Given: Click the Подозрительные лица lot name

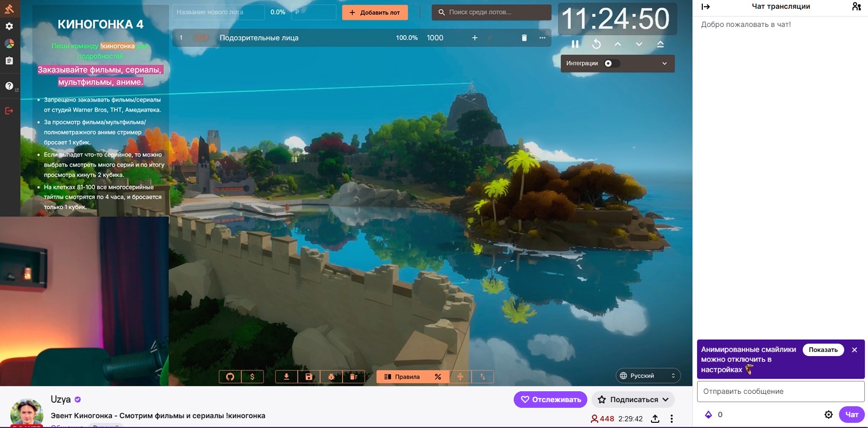Looking at the screenshot, I should (x=259, y=38).
